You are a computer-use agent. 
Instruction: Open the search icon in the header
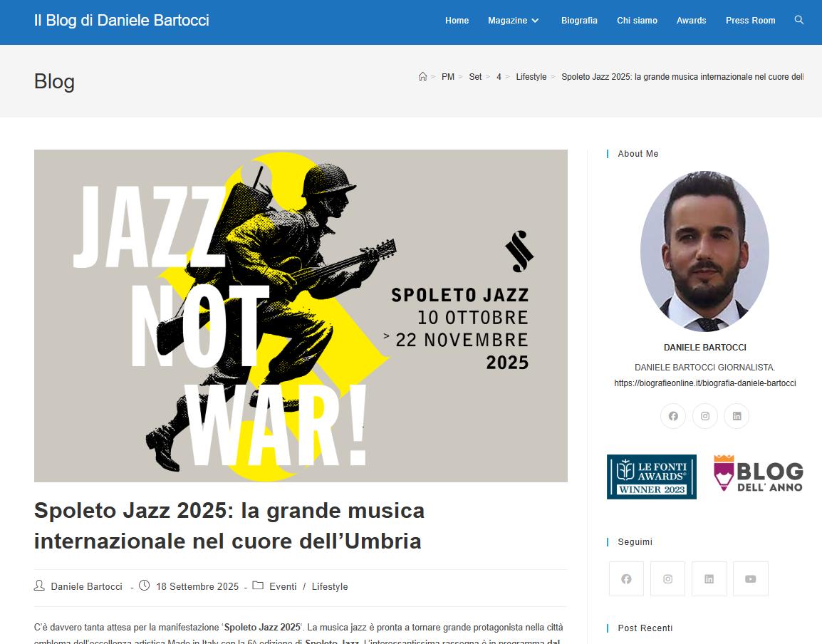point(798,20)
